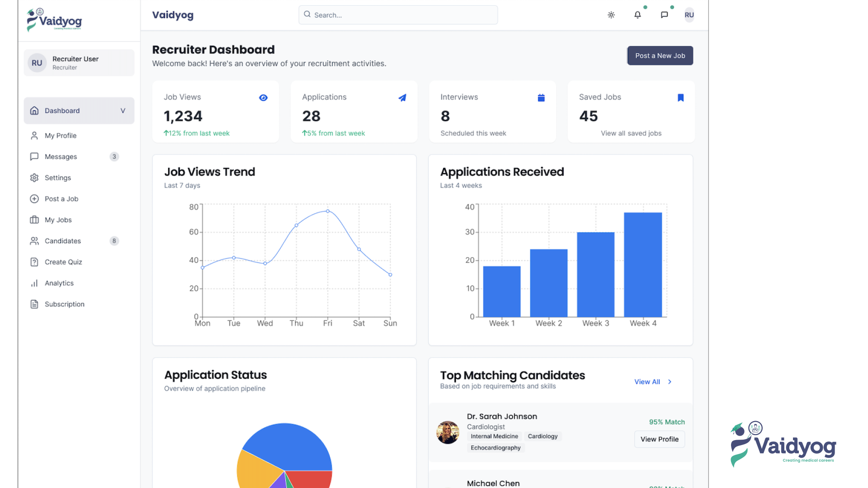Screen dimensions: 868x488
Task: Collapse the Dashboard menu chevron
Action: pyautogui.click(x=123, y=111)
